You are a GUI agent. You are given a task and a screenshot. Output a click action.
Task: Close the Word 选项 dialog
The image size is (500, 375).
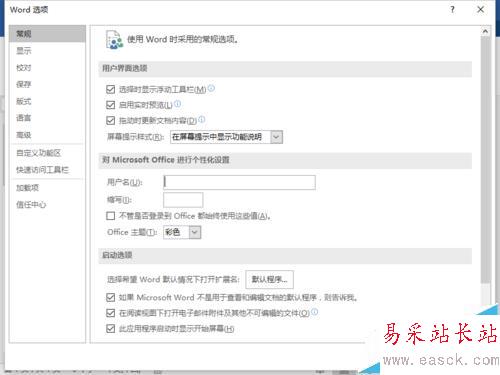click(480, 10)
